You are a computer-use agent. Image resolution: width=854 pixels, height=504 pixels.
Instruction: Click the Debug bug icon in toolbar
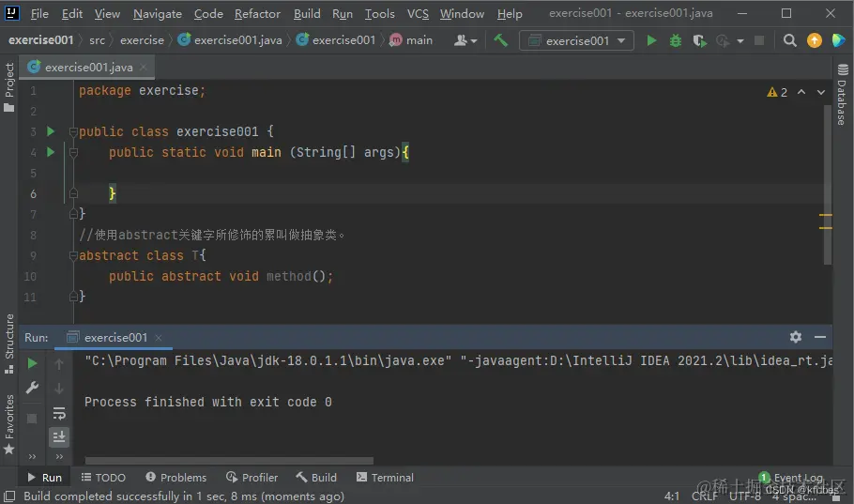pos(676,40)
